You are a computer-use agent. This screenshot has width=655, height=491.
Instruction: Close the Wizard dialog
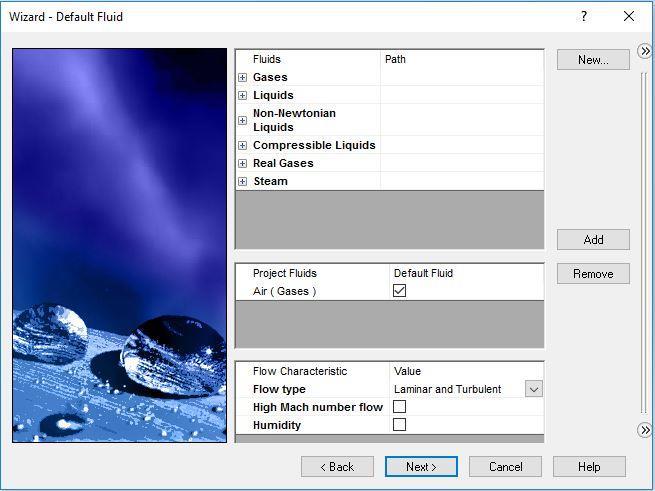point(629,16)
